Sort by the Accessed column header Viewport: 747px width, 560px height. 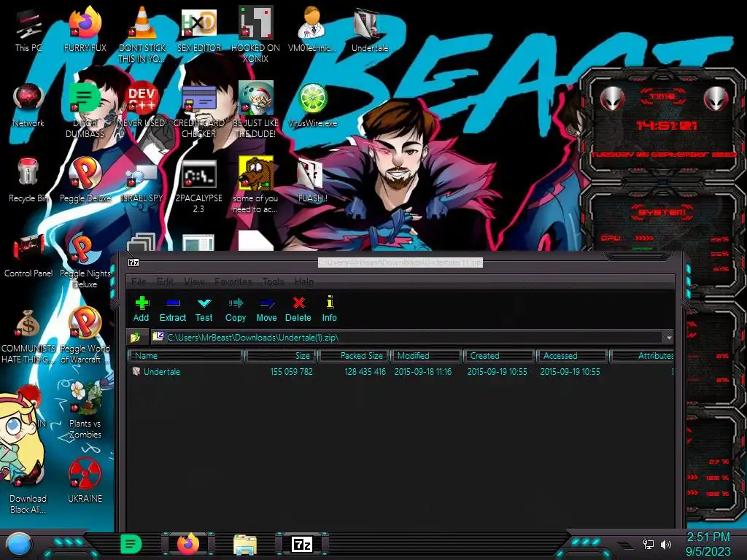tap(572, 356)
